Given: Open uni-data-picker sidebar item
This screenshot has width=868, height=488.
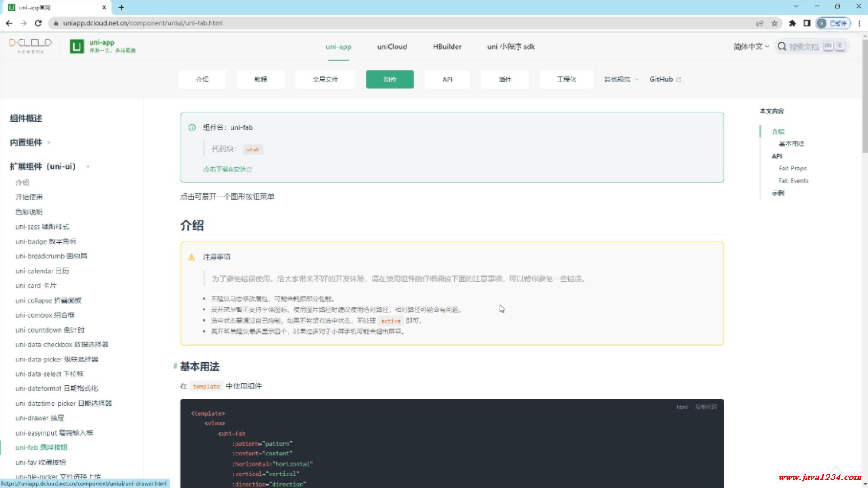Looking at the screenshot, I should 57,359.
